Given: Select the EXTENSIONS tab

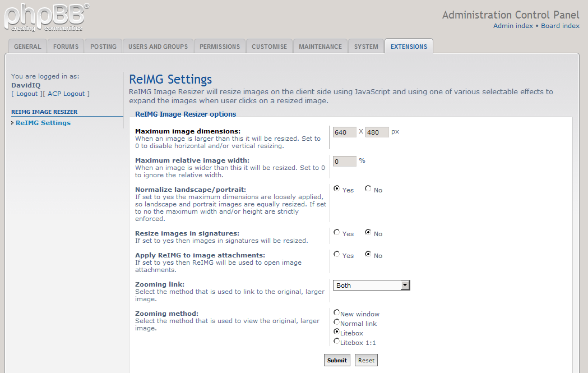Looking at the screenshot, I should pos(409,47).
